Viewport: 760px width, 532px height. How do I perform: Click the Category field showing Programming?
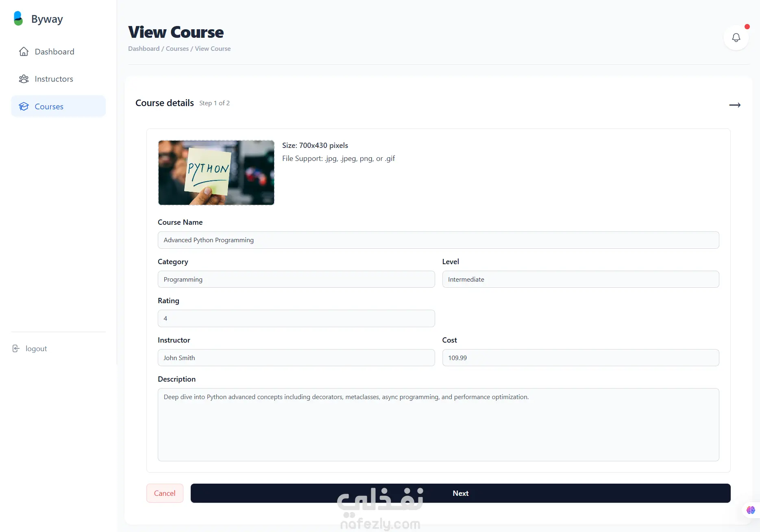296,279
